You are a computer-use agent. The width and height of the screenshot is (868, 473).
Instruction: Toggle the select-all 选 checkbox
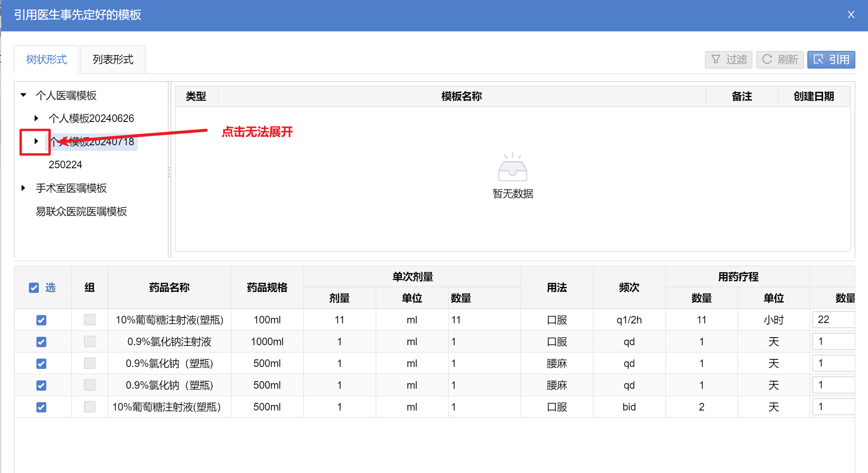pyautogui.click(x=34, y=288)
